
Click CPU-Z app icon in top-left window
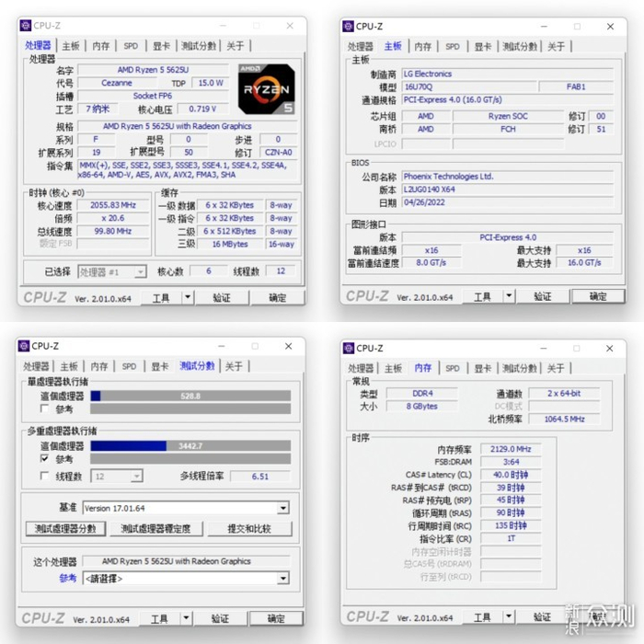click(x=26, y=26)
